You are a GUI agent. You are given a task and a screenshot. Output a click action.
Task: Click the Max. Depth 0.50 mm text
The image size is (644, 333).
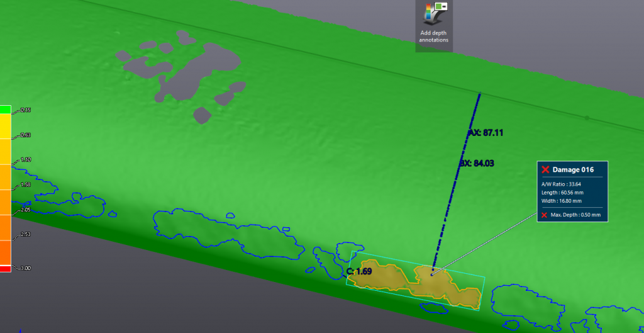pyautogui.click(x=575, y=215)
